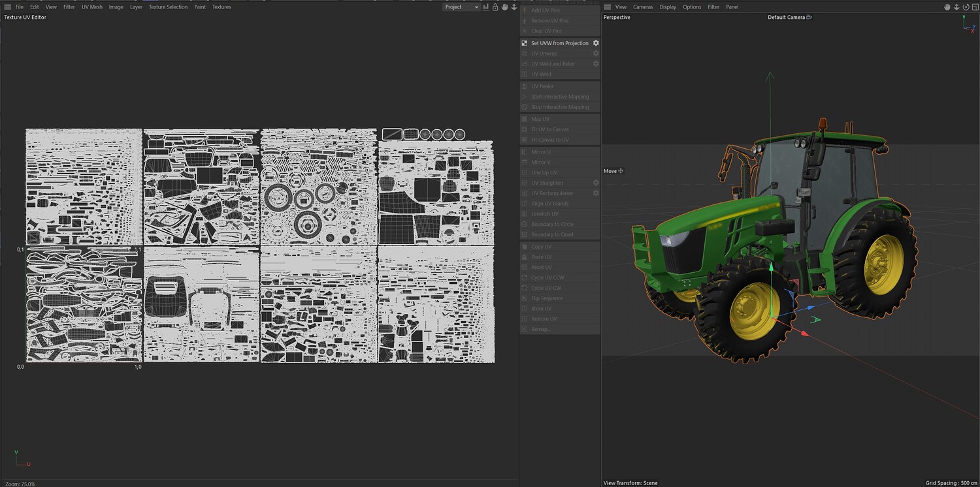Image resolution: width=980 pixels, height=487 pixels.
Task: Click the Add UV Pins command
Action: pos(560,10)
